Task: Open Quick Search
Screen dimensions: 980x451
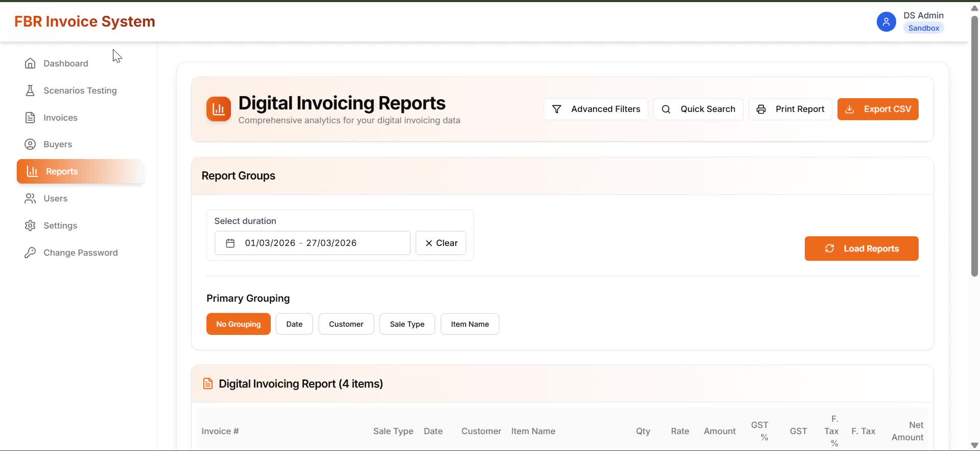Action: tap(698, 109)
